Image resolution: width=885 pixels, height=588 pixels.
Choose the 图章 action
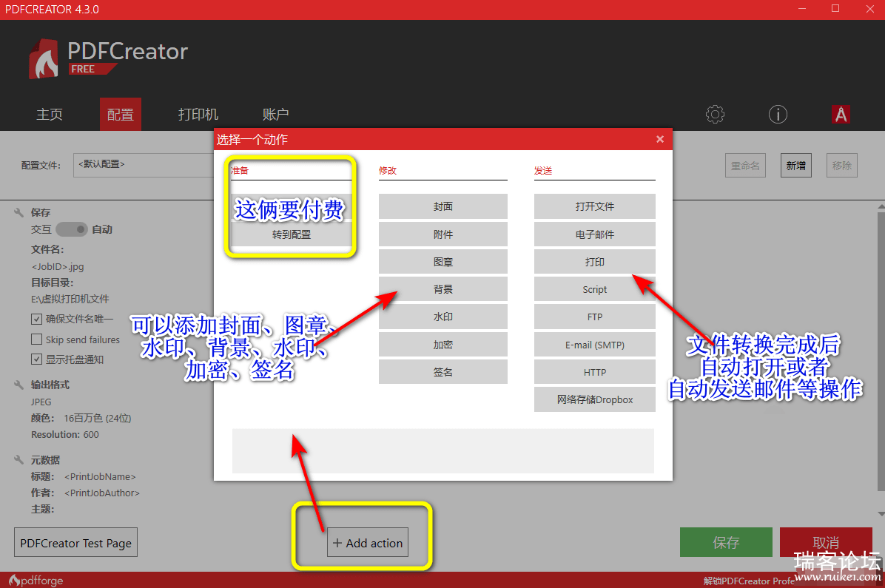443,262
